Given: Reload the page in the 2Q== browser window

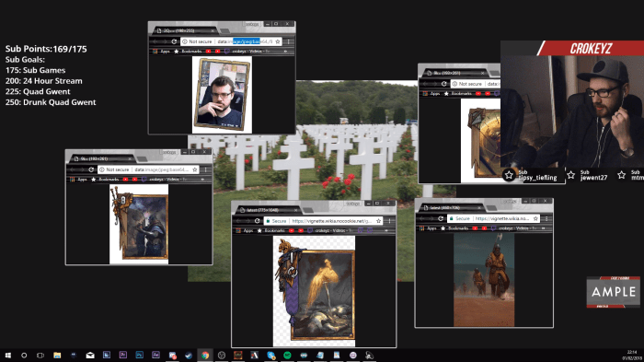Looking at the screenshot, I should 174,41.
